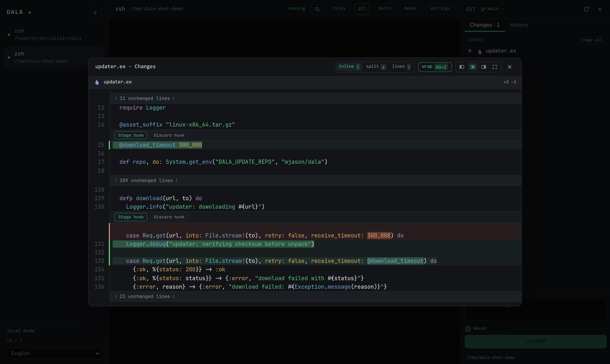This screenshot has width=610, height=364.
Task: Open the main branch dropdown
Action: click(x=492, y=9)
